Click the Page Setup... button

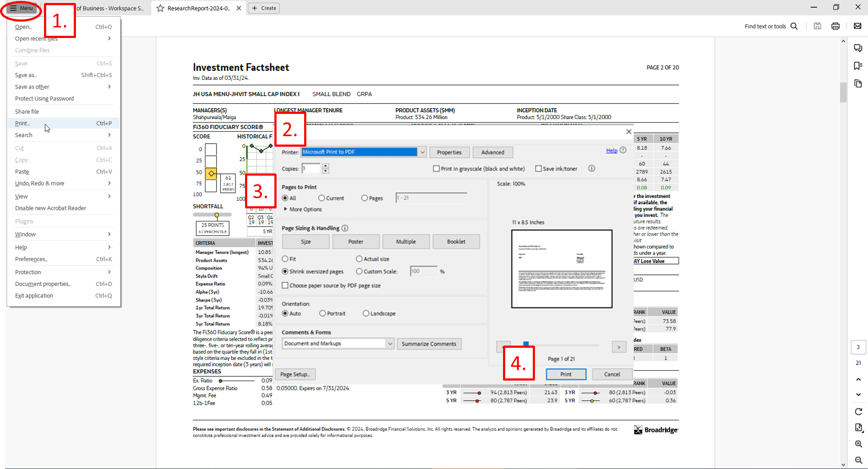tap(295, 374)
